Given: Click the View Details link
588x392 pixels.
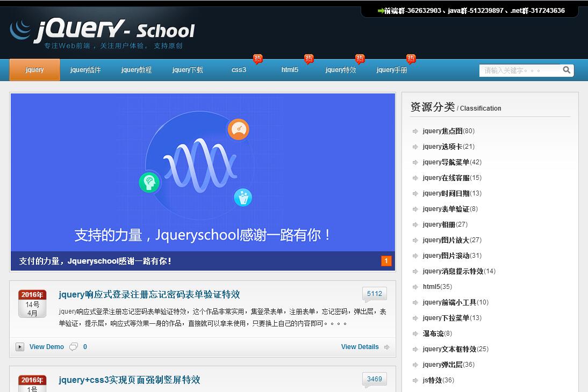Looking at the screenshot, I should tap(360, 347).
